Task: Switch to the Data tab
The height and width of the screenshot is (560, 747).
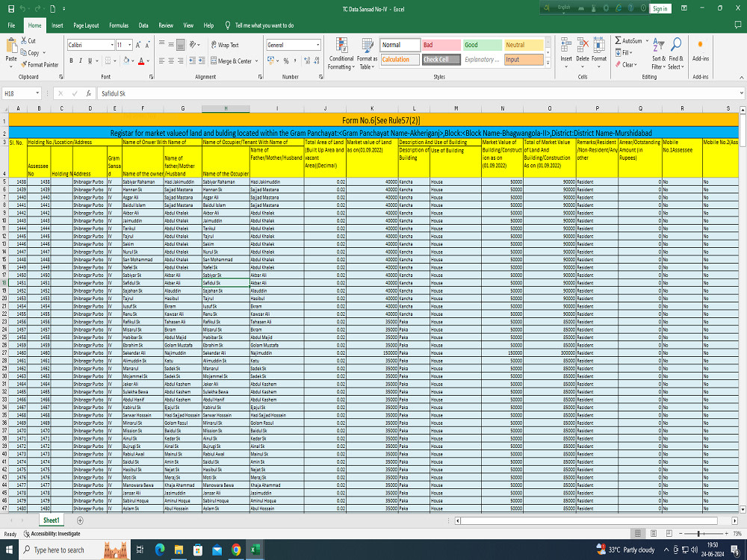Action: [143, 25]
